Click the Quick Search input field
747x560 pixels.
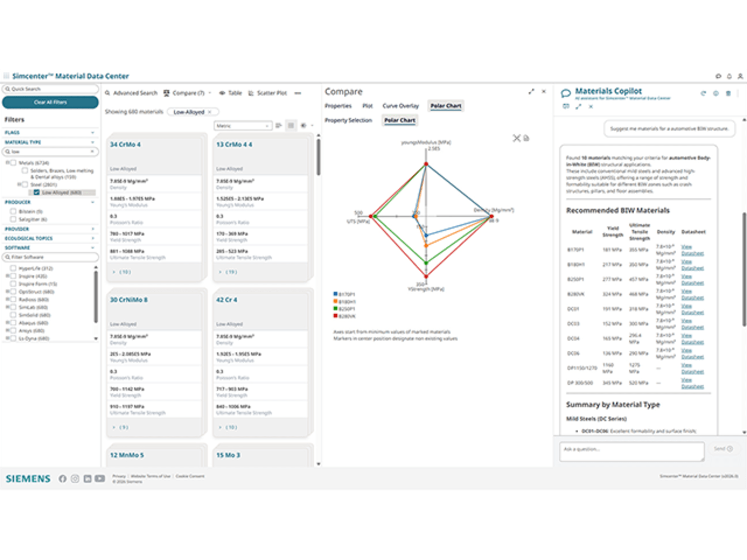point(50,89)
